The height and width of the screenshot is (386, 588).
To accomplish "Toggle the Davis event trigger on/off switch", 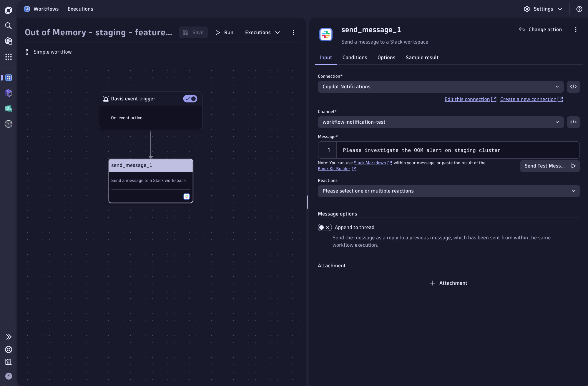I will click(190, 99).
